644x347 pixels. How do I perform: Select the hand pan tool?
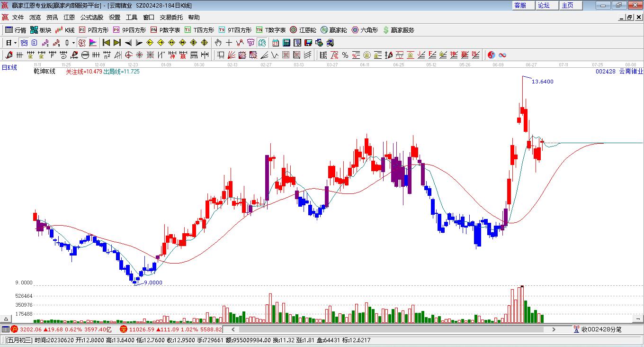(218, 43)
